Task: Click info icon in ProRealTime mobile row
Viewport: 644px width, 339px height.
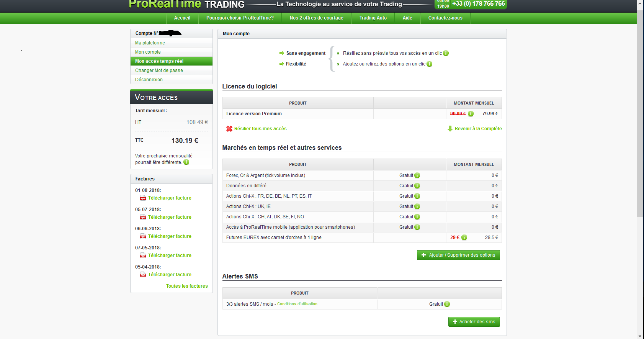Action: tap(417, 227)
